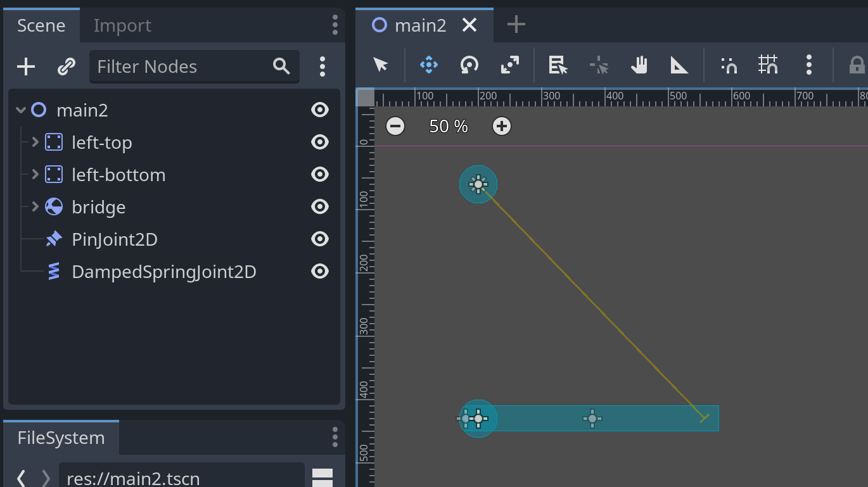Activate the Move mode tool
Screen dimensions: 868x487
click(428, 65)
